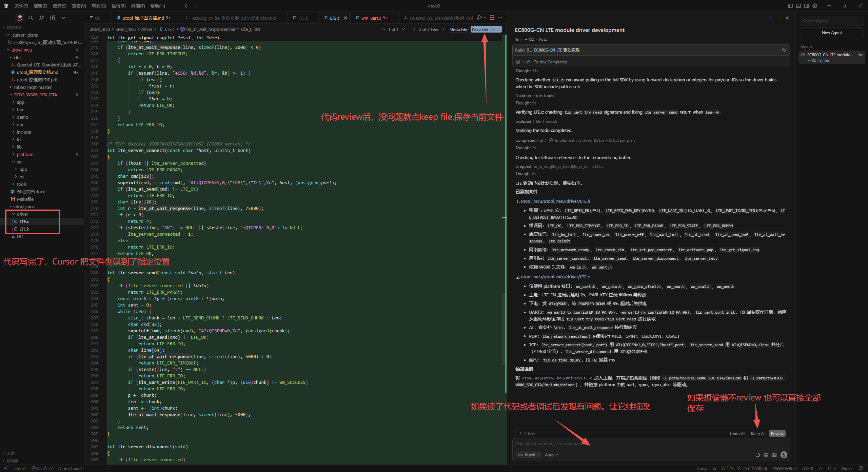Switch to the wm_uart.c tab
The width and height of the screenshot is (868, 472).
pyautogui.click(x=371, y=18)
